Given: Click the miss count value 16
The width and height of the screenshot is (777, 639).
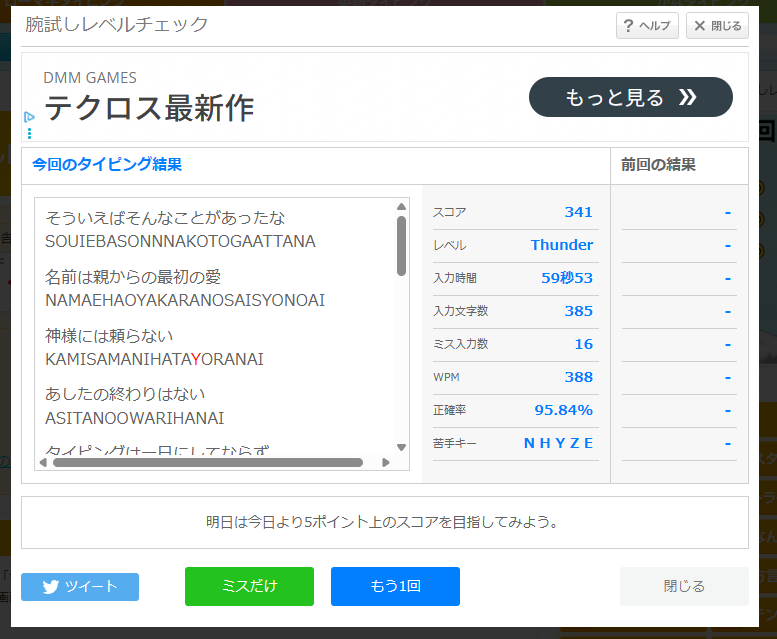Looking at the screenshot, I should (x=583, y=344).
